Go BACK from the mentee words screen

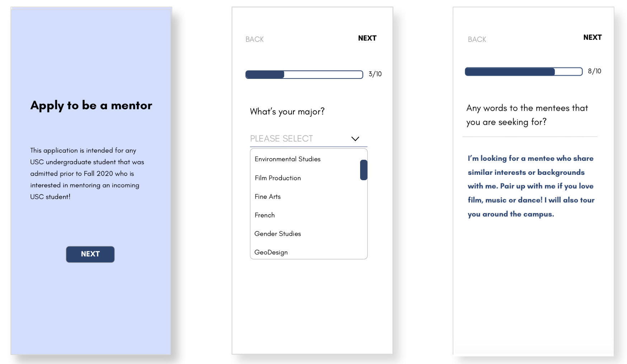pyautogui.click(x=477, y=39)
